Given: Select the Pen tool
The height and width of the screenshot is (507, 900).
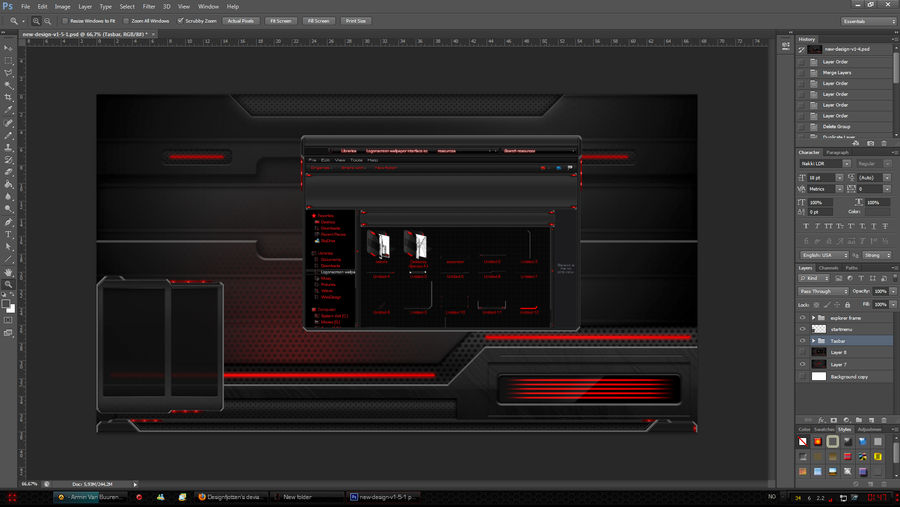Looking at the screenshot, I should point(8,222).
